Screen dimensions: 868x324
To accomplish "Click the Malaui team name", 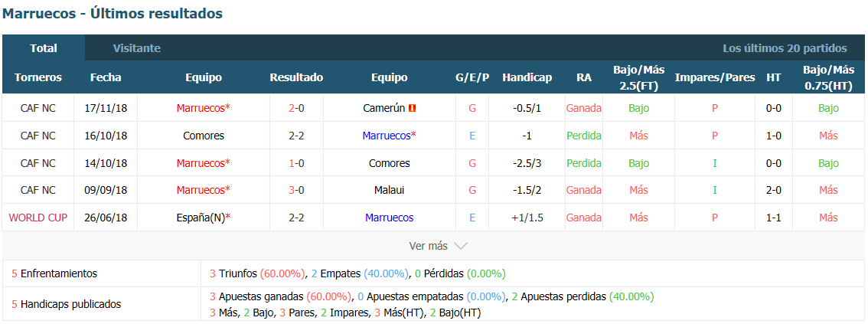I will (x=389, y=190).
